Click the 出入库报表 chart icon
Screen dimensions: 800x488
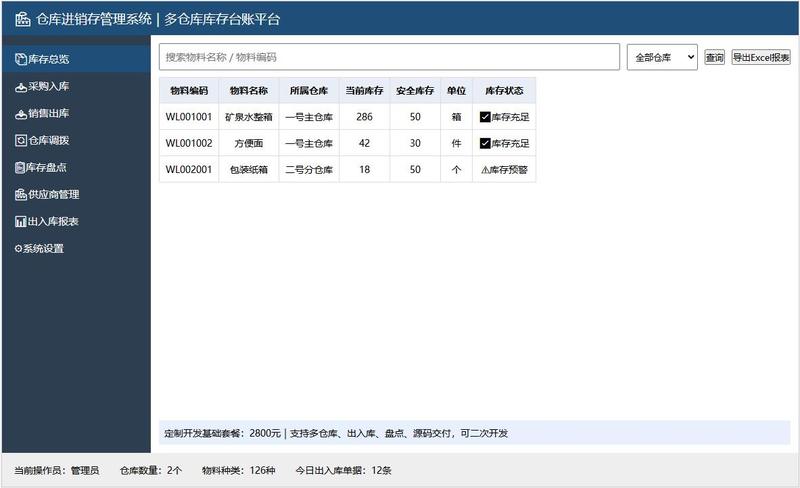(21, 222)
